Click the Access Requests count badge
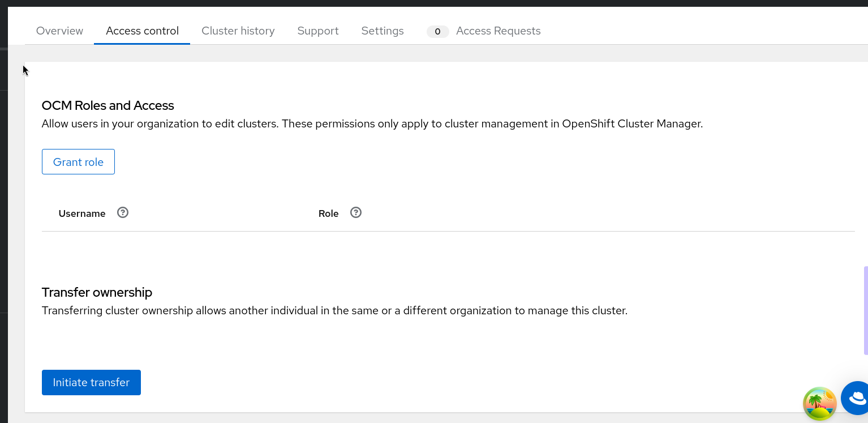This screenshot has height=423, width=868. (437, 32)
